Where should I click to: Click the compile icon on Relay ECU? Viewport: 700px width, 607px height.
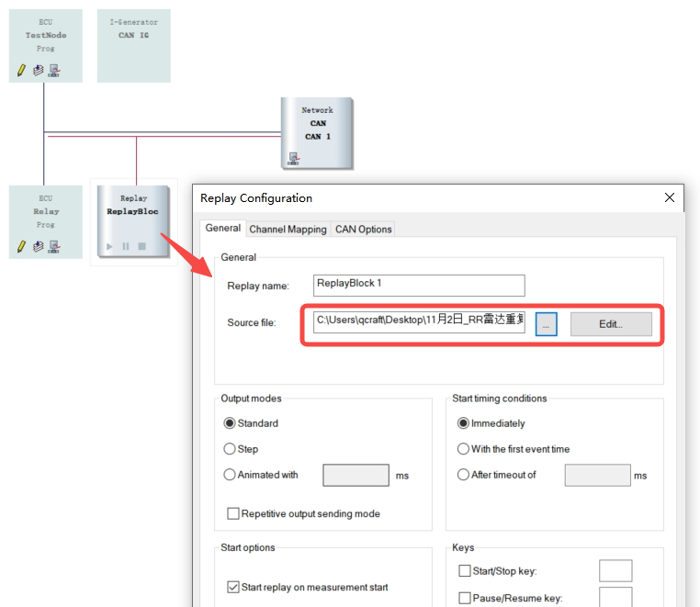point(38,246)
